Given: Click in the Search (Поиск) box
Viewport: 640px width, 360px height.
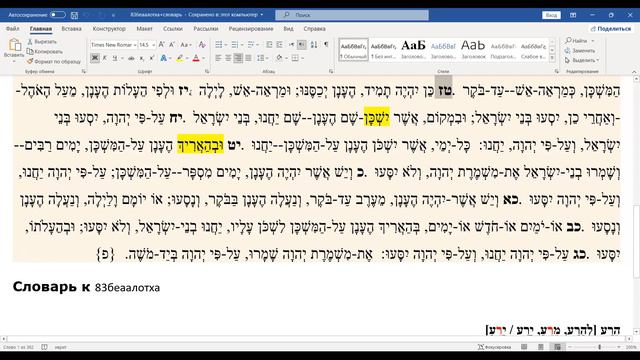Looking at the screenshot, I should tap(352, 15).
